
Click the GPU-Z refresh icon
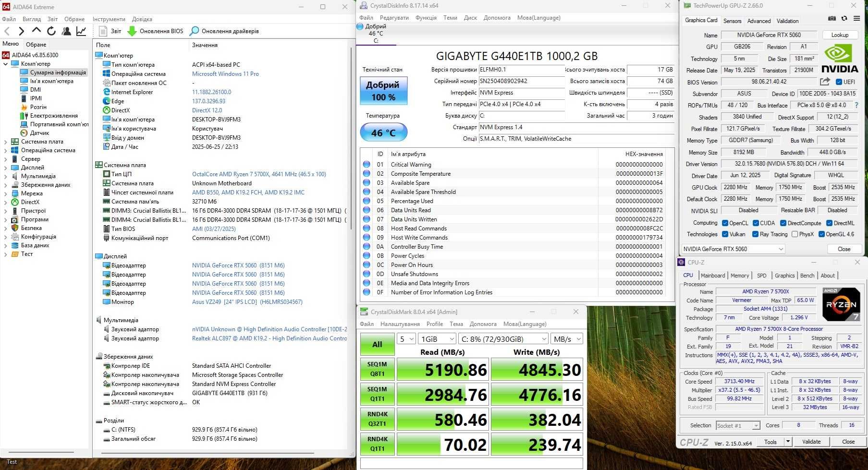click(844, 18)
